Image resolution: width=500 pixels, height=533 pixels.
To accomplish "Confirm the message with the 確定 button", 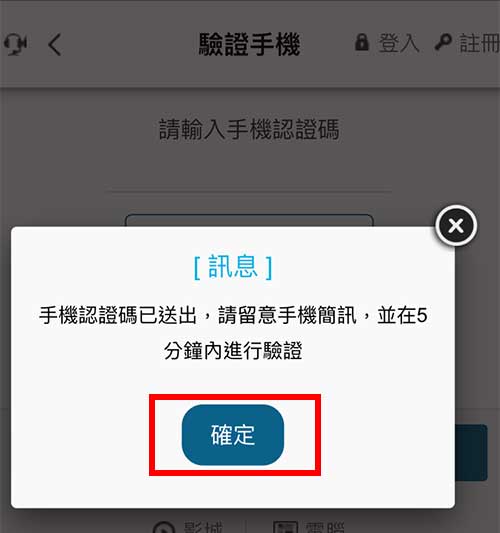I will [233, 435].
